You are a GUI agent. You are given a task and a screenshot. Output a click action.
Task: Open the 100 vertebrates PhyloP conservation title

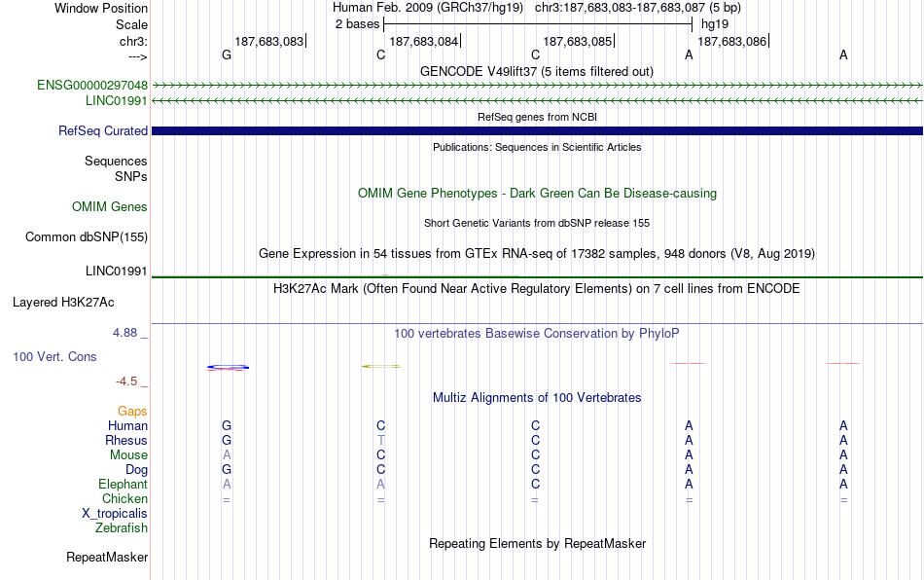537,334
